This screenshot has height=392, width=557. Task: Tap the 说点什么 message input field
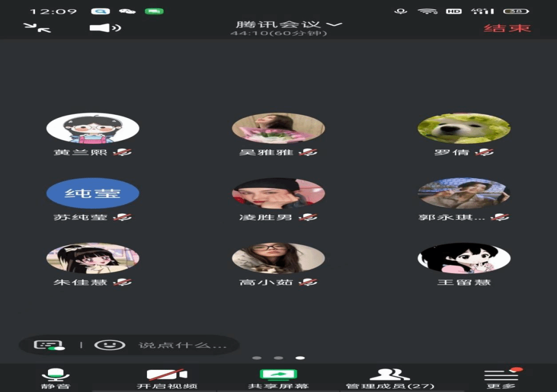(x=182, y=345)
